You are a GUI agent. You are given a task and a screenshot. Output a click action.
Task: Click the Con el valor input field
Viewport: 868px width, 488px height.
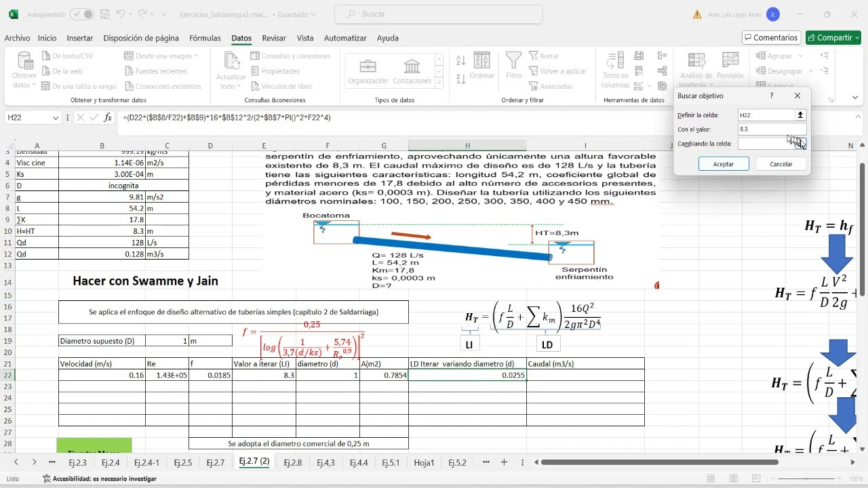click(x=772, y=129)
